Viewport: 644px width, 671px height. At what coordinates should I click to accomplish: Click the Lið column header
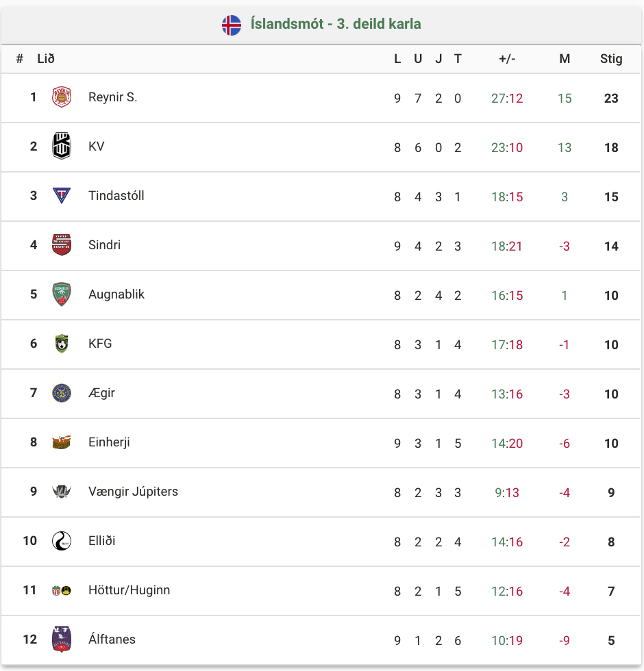pos(46,59)
